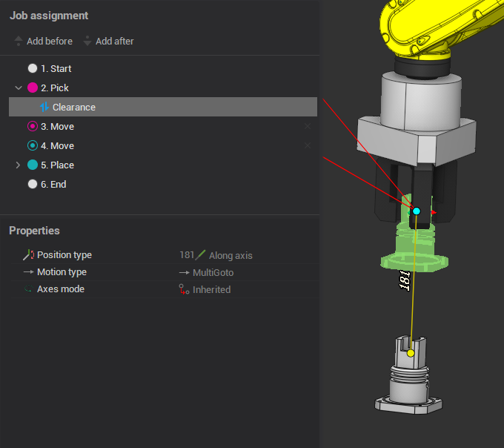Screen dimensions: 504x448
Task: Expand the 5. Place step
Action: pyautogui.click(x=19, y=165)
